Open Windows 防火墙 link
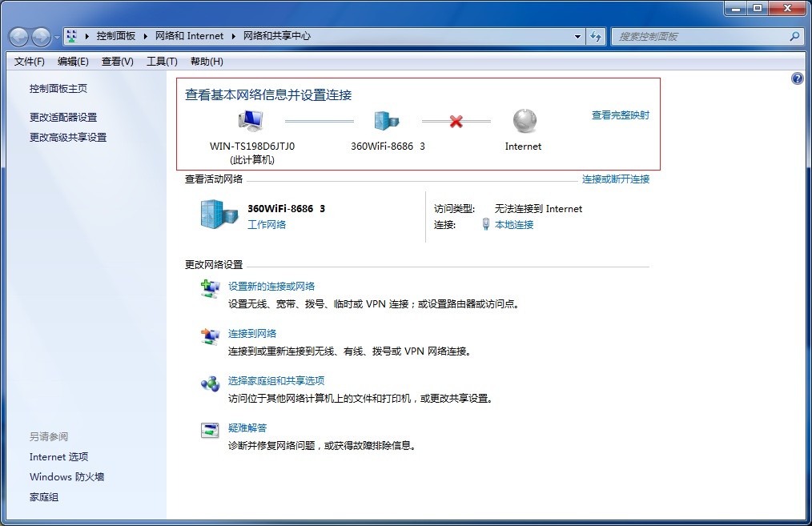Image resolution: width=812 pixels, height=526 pixels. 66,477
